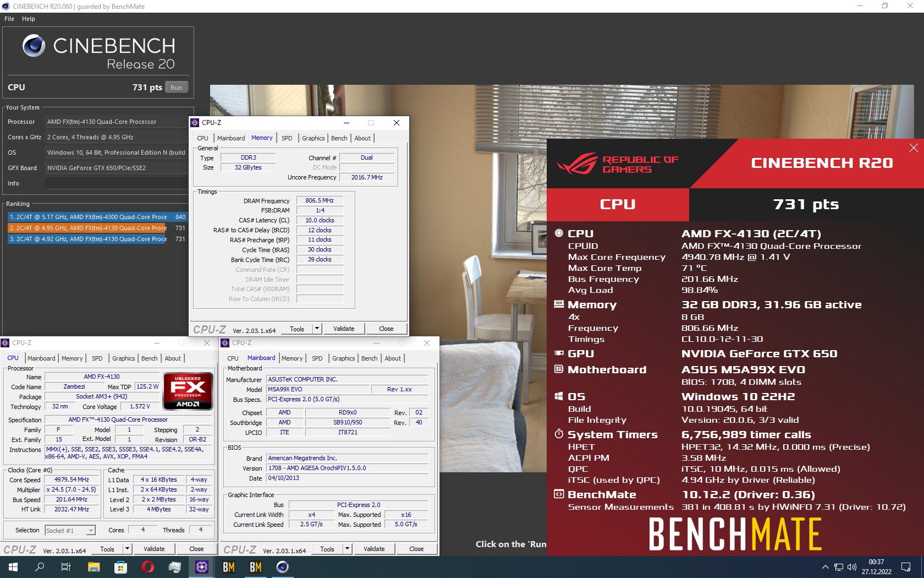Launch Opera browser from taskbar
Screen dimensions: 924x578
tap(147, 567)
